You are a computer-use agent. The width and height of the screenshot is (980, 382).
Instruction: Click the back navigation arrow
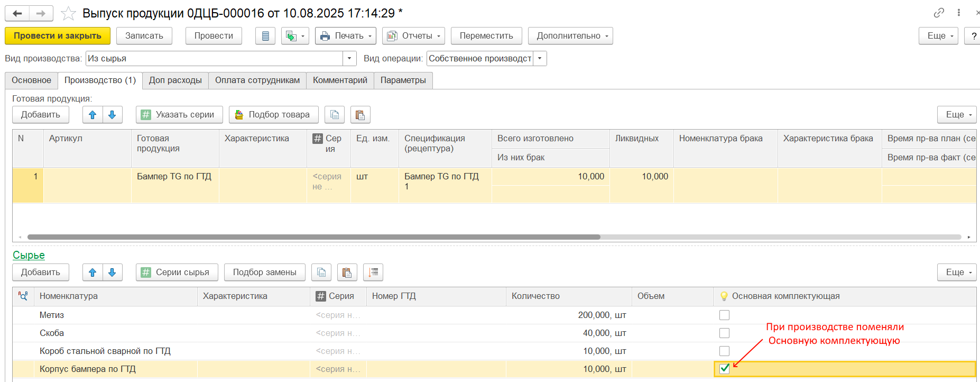(17, 13)
